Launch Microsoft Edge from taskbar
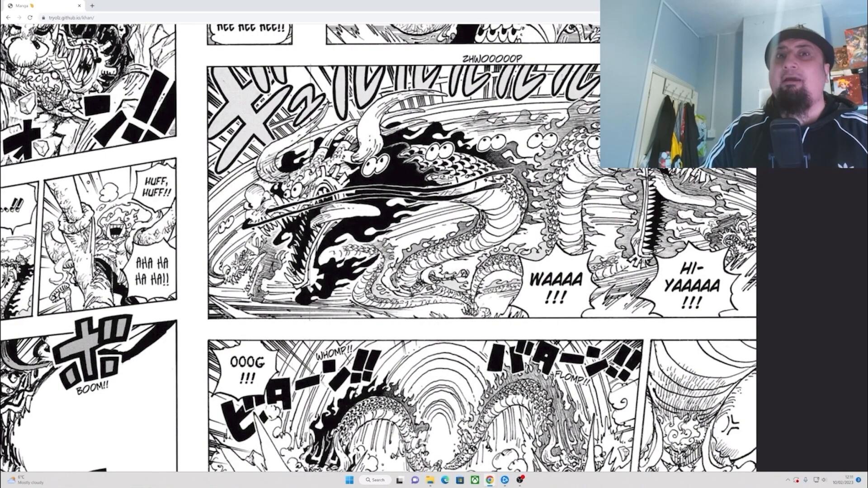 point(445,480)
